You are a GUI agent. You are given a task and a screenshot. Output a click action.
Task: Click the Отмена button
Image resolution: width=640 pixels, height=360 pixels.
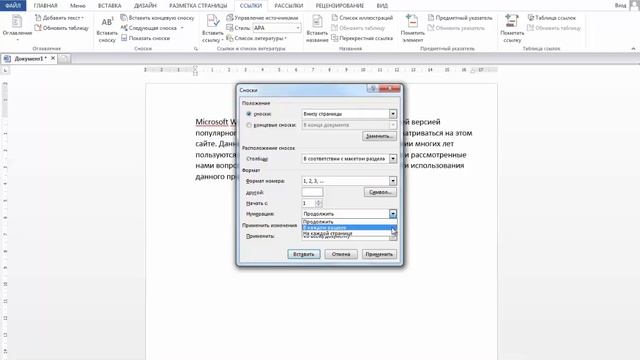tap(341, 254)
